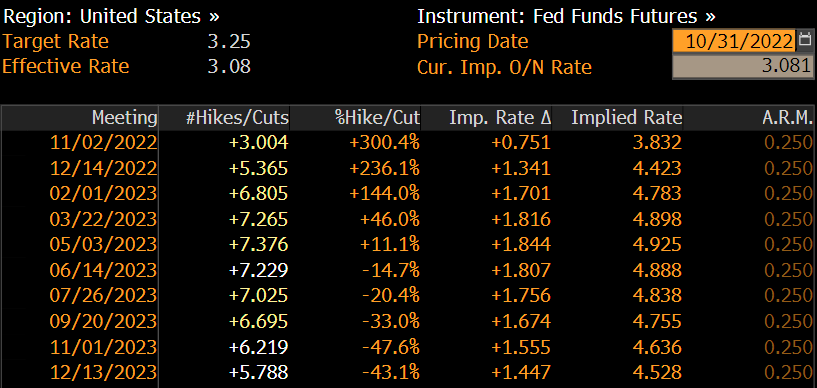This screenshot has width=817, height=388.
Task: Click implied rate 4.838 for 07/26/2023
Action: 657,295
